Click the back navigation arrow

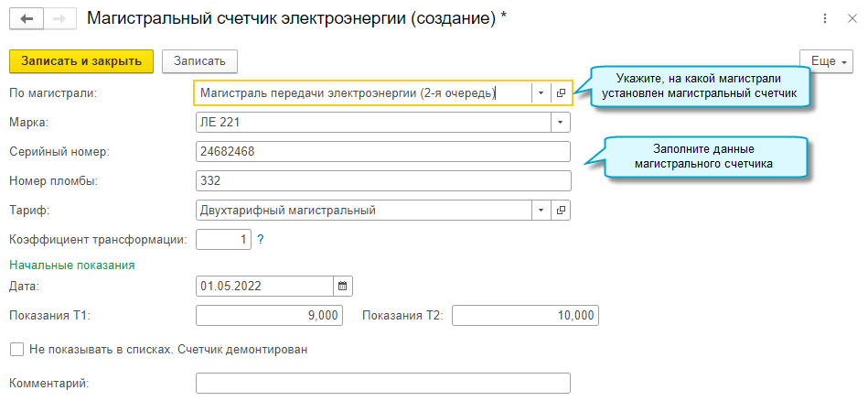pyautogui.click(x=27, y=19)
